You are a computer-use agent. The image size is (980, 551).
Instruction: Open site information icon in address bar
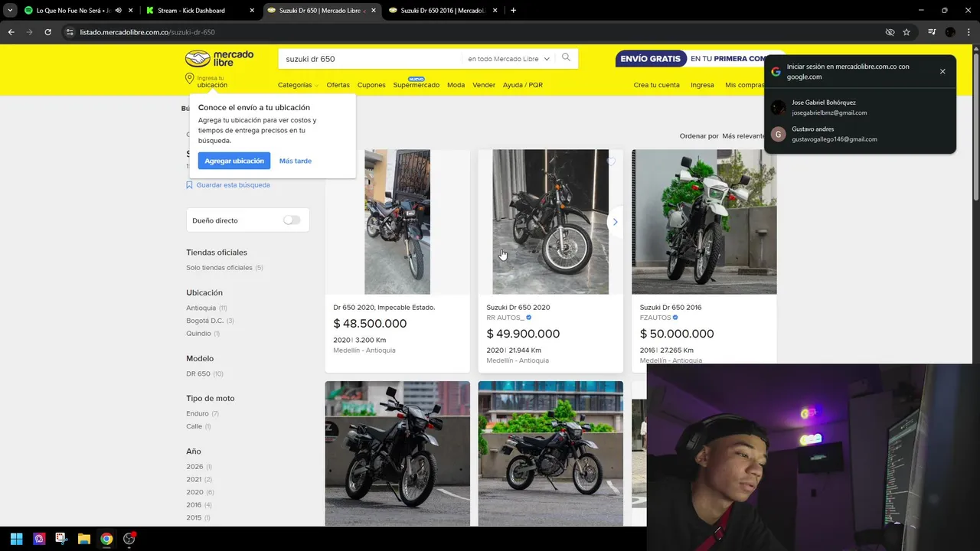70,32
